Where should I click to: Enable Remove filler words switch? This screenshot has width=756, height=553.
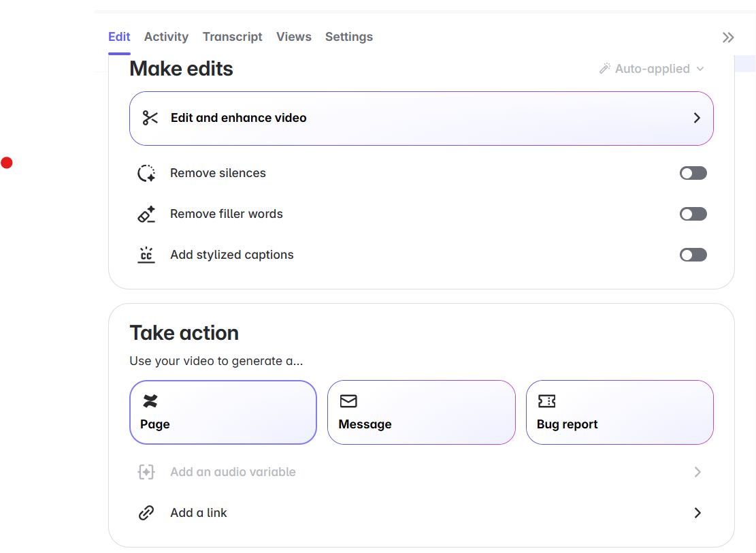[693, 214]
